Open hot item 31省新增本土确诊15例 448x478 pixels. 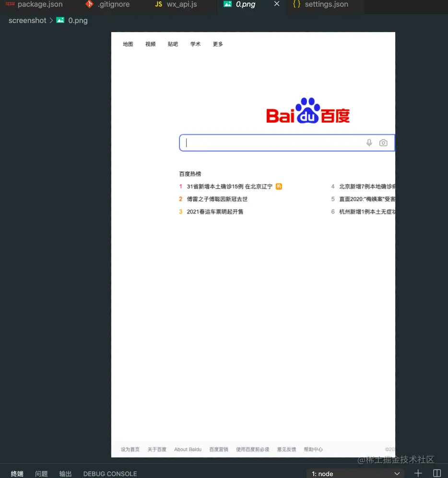point(229,187)
